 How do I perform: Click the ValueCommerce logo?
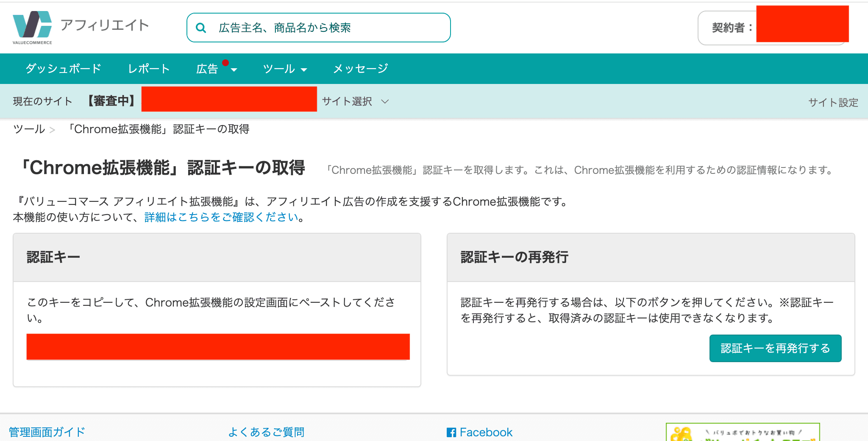(32, 27)
